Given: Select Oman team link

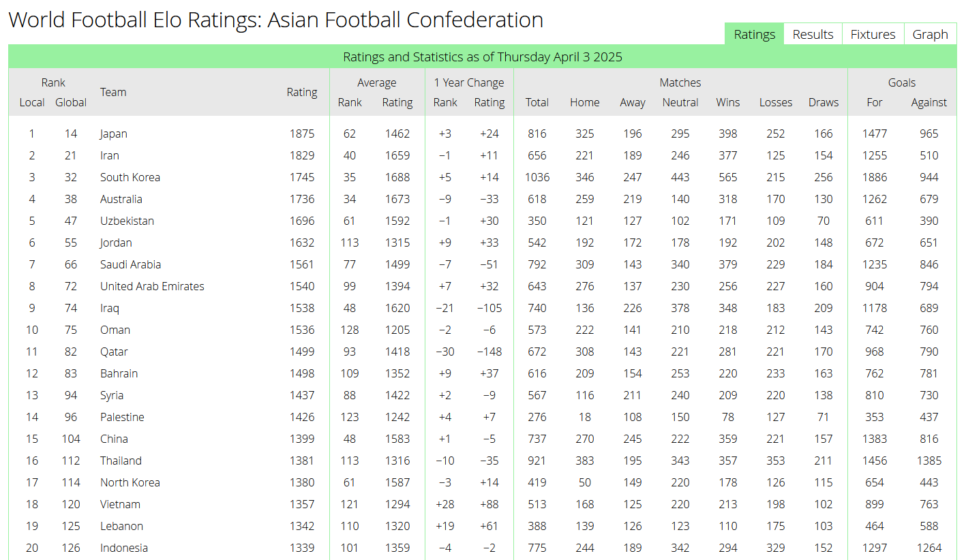Looking at the screenshot, I should (115, 330).
